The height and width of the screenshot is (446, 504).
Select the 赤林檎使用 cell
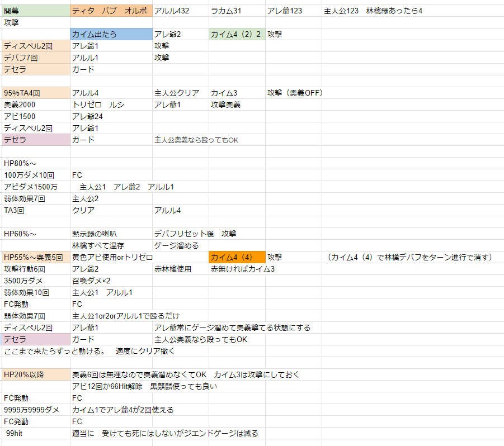[x=181, y=269]
